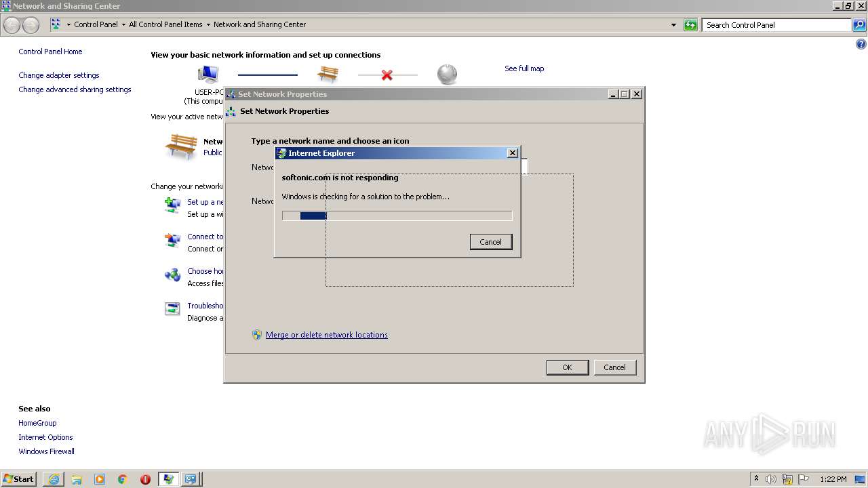
Task: Click the Network and Sharing Center taskbar button
Action: pyautogui.click(x=191, y=479)
